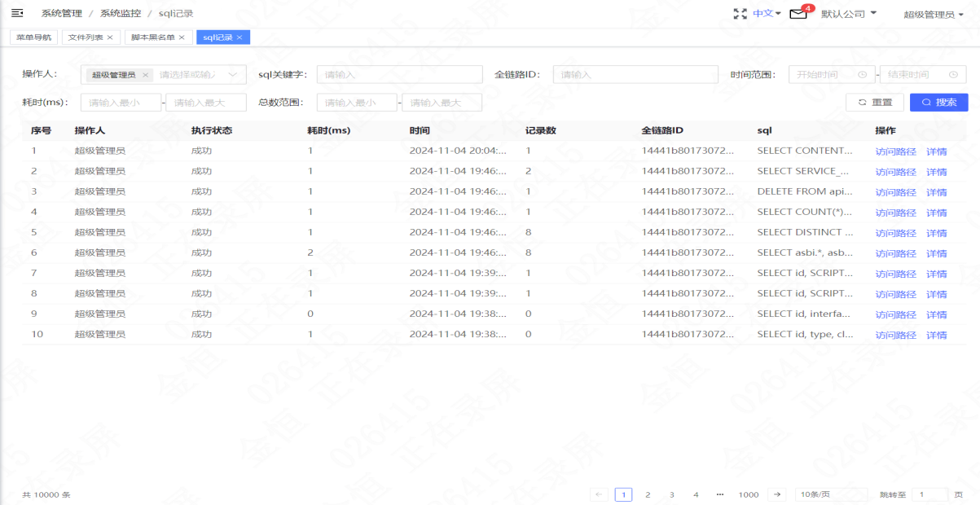Open the 中文 language dropdown
Viewport: 980px width, 505px height.
click(x=767, y=14)
